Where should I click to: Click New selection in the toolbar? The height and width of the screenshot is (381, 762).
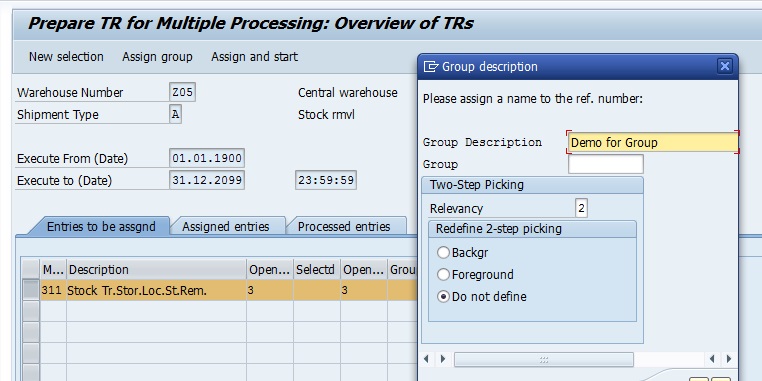tap(66, 57)
